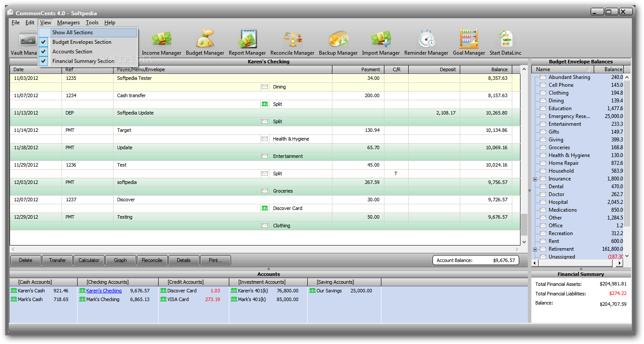
Task: Click the Account Balance $9,676.57 field
Action: pos(476,260)
